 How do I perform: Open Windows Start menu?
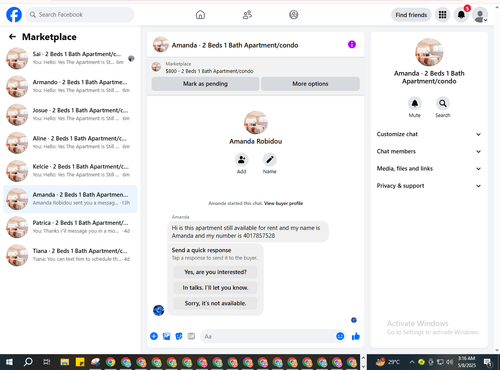[10, 362]
